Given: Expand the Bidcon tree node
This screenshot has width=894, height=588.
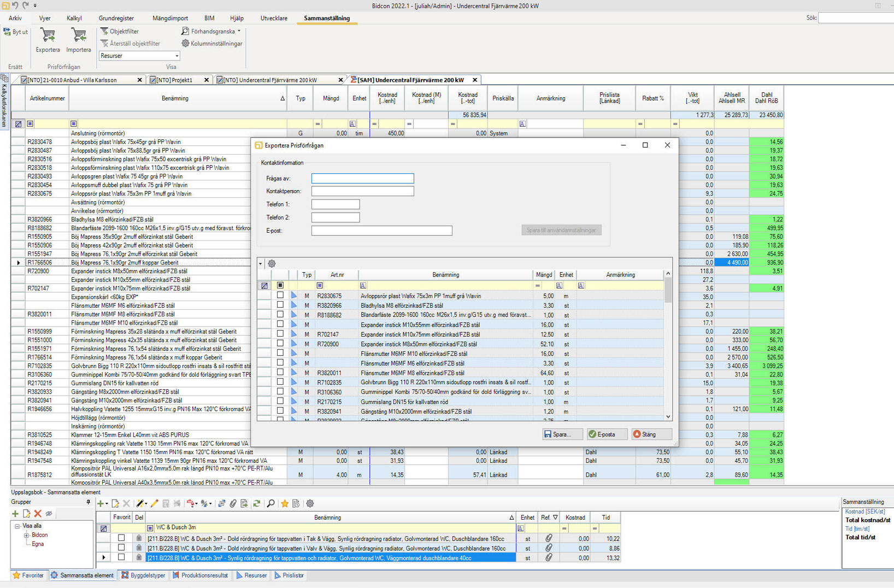Looking at the screenshot, I should pos(26,535).
